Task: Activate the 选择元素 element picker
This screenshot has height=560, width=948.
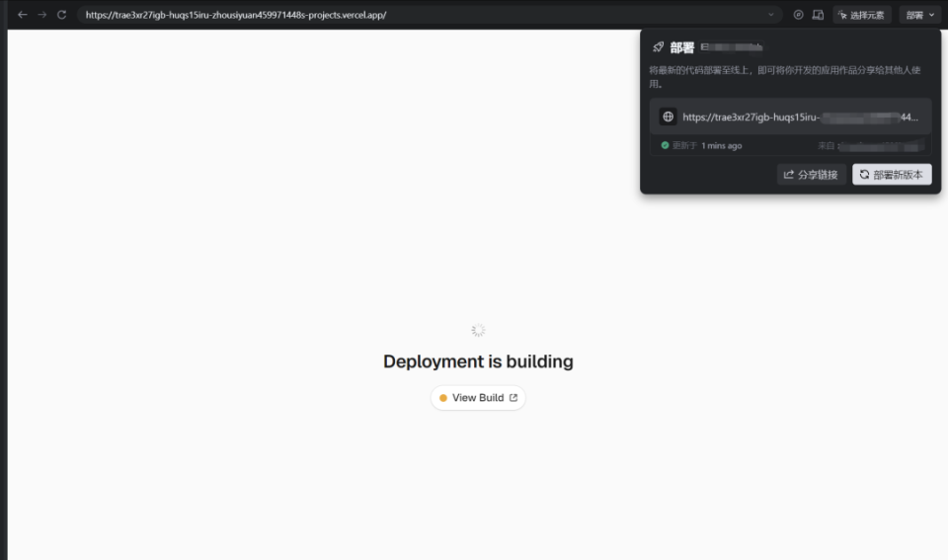Action: coord(862,15)
